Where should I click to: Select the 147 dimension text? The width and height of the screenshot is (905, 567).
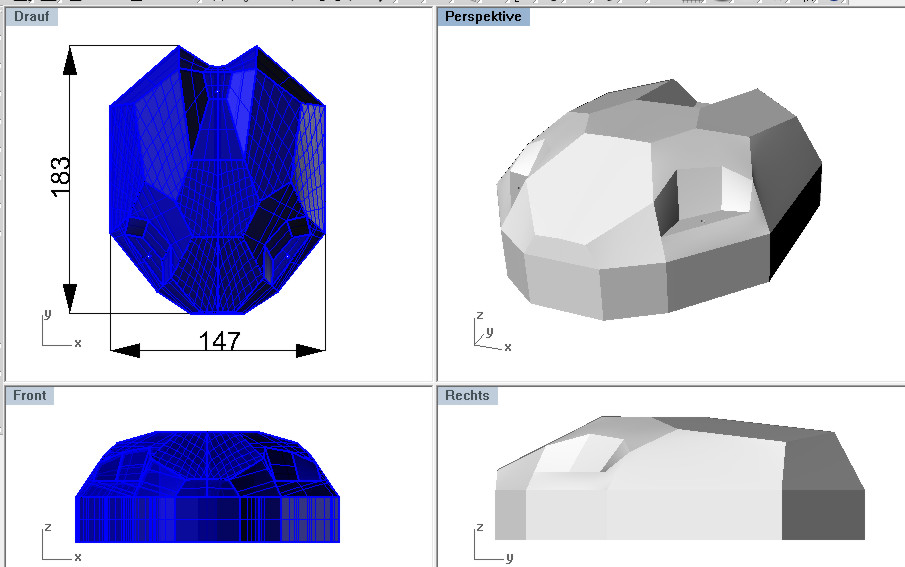[219, 342]
